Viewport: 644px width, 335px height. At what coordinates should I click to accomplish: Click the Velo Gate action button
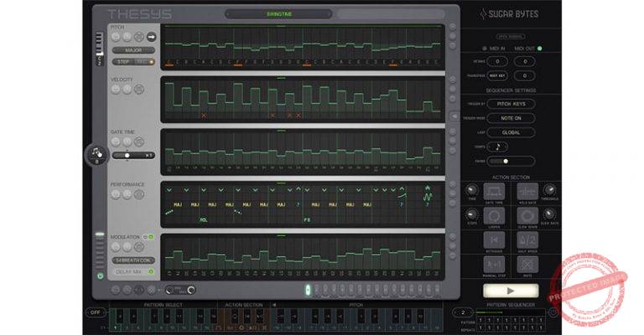527,192
